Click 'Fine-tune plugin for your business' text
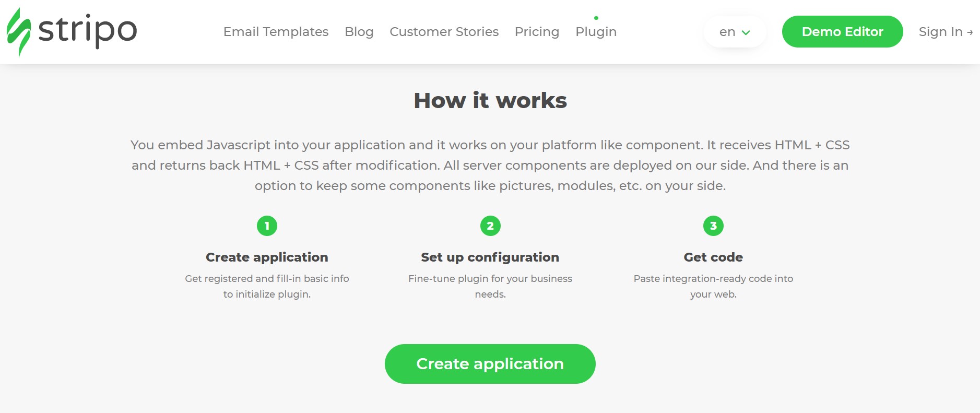Image resolution: width=980 pixels, height=413 pixels. [x=490, y=279]
